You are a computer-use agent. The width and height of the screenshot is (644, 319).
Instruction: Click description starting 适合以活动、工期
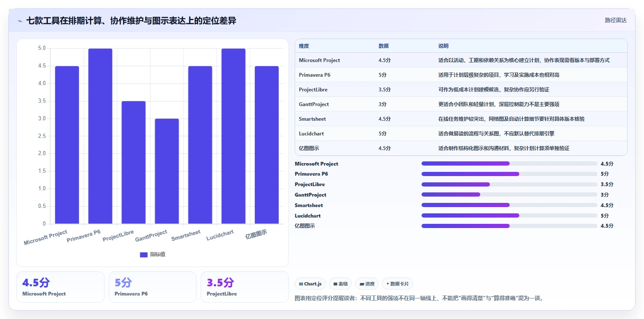tap(524, 60)
